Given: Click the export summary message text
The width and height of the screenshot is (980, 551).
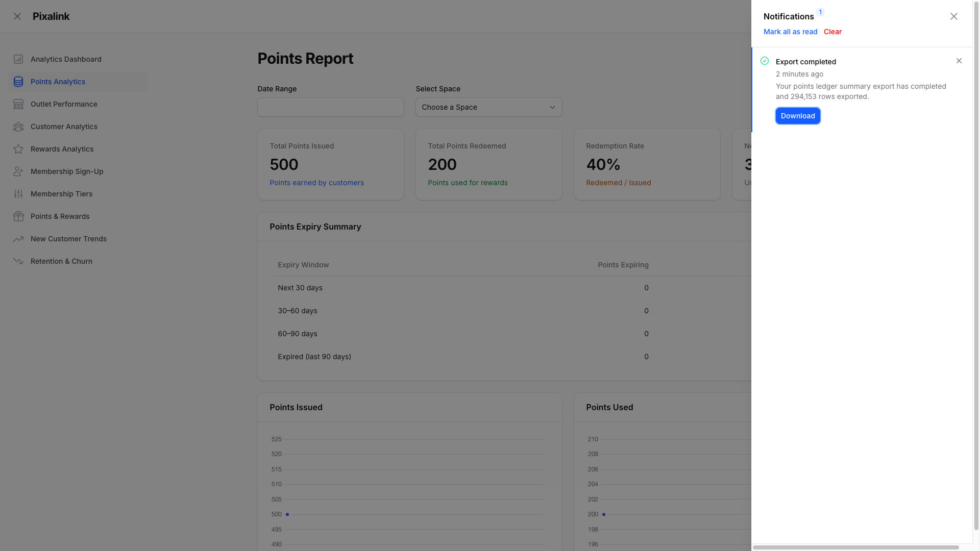Looking at the screenshot, I should pos(861,91).
